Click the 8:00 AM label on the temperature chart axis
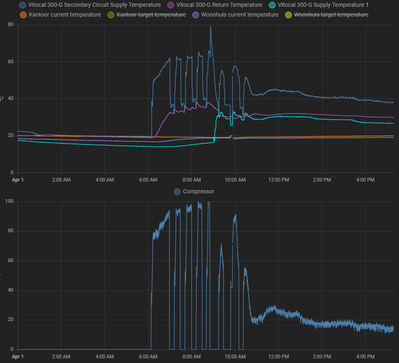The image size is (399, 363). click(x=192, y=180)
